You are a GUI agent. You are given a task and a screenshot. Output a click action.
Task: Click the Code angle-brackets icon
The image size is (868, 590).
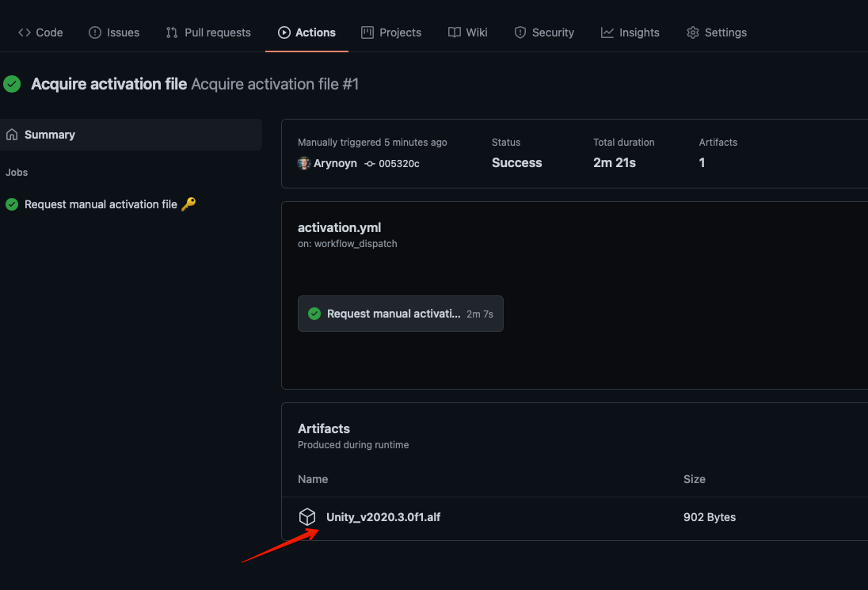(x=25, y=32)
